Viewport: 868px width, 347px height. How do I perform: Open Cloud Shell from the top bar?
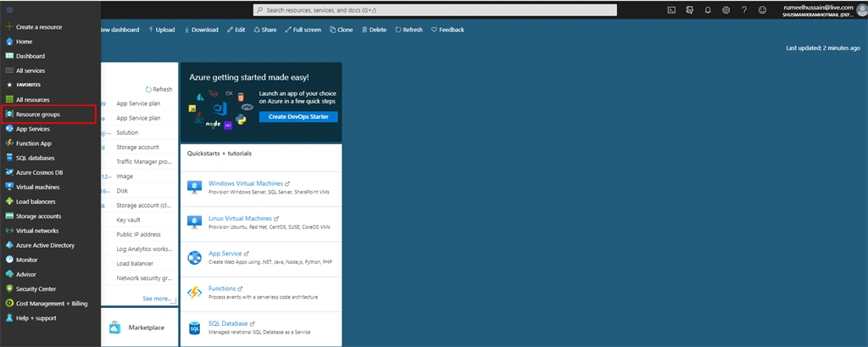[x=671, y=10]
